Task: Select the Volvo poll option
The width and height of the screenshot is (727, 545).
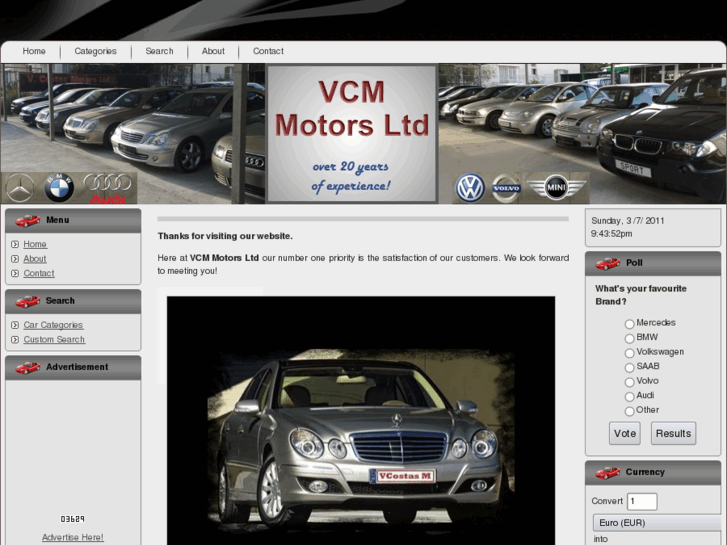Action: 629,382
